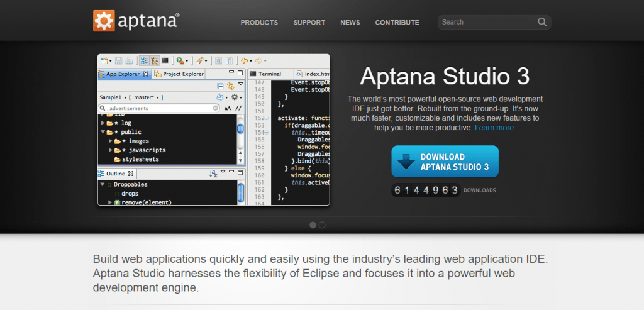Open Terminal using black toolbar icon

pos(165,61)
